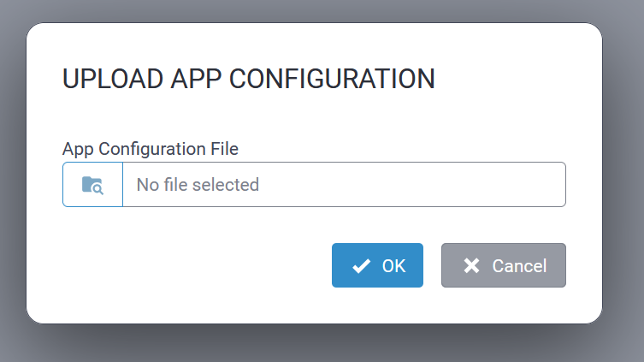Click blank dialog area left of OK
The width and height of the screenshot is (644, 362).
coord(197,265)
